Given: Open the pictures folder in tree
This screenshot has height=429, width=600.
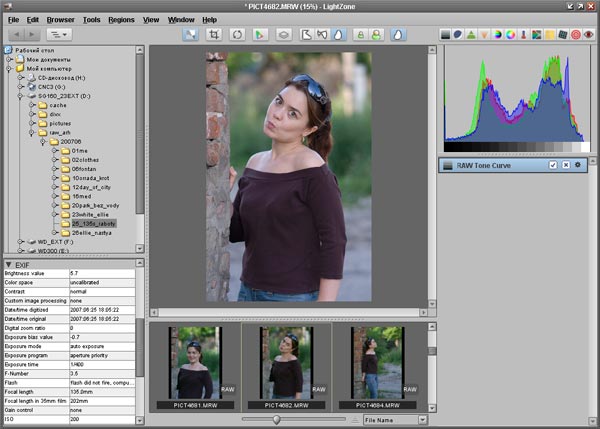Looking at the screenshot, I should pos(62,123).
